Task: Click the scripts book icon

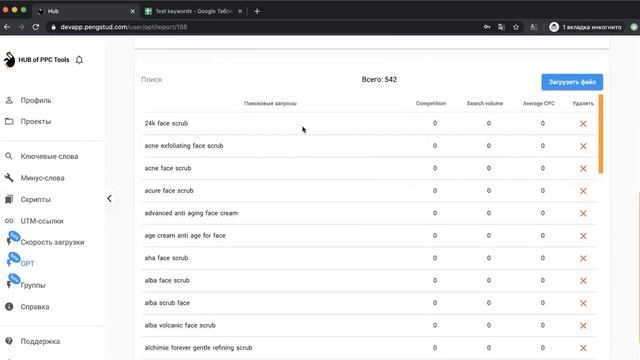Action: tap(9, 199)
